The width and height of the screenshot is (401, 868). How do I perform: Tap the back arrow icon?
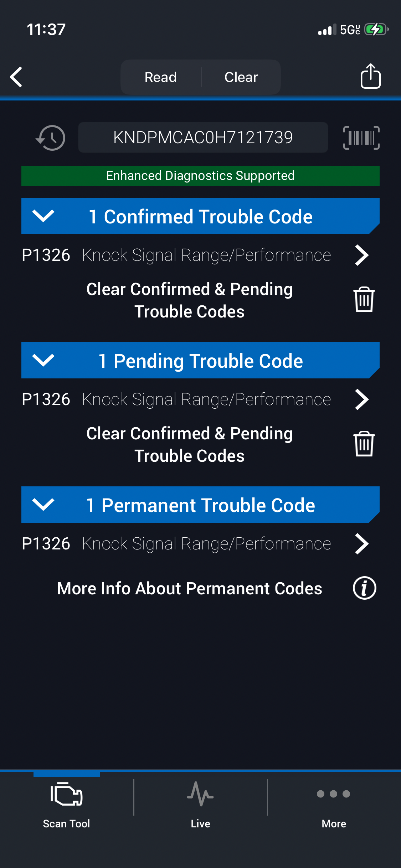16,77
